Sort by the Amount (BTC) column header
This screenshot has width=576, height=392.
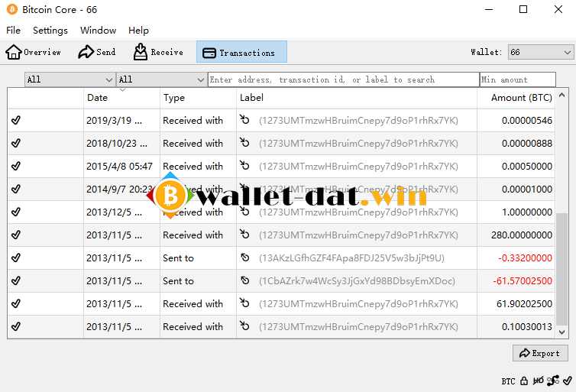point(516,98)
